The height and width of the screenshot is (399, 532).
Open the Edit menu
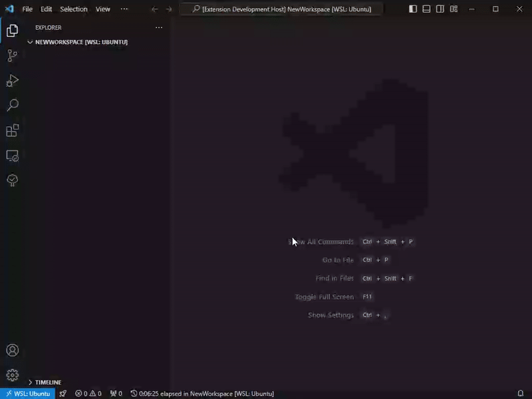point(46,9)
